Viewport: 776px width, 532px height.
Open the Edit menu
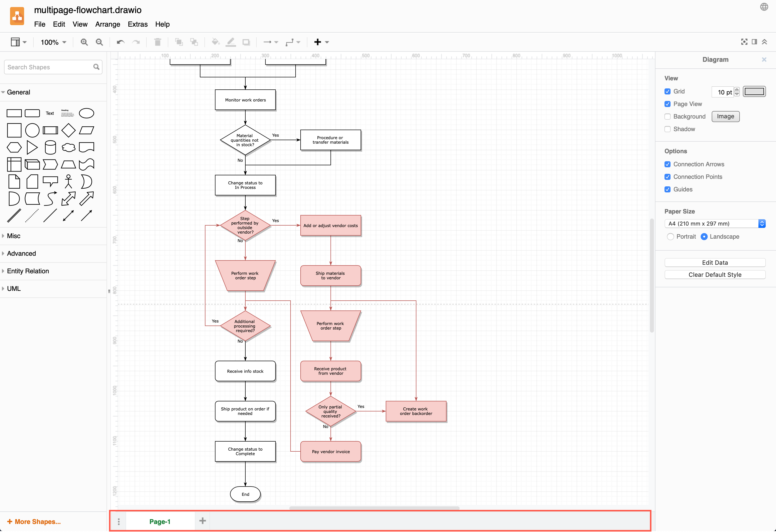59,24
